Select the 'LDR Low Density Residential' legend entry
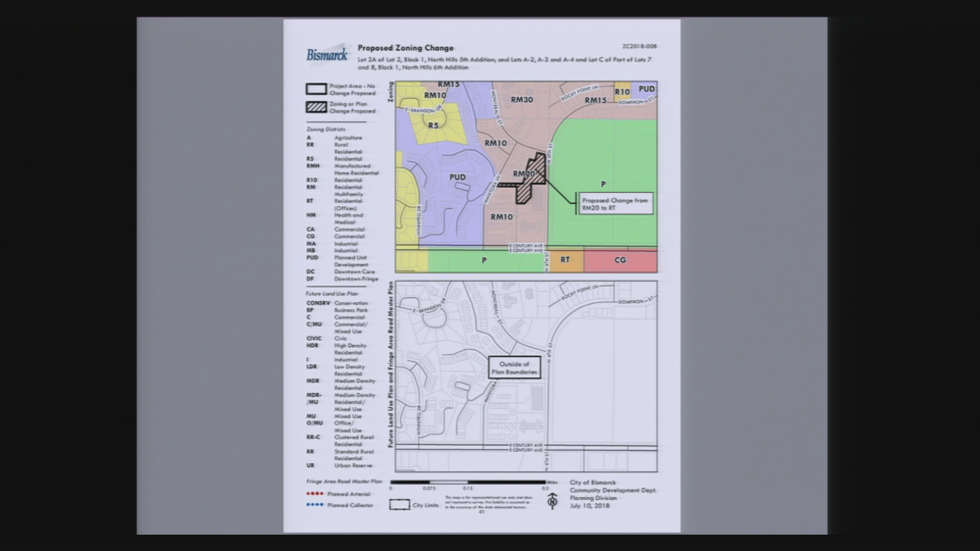This screenshot has height=551, width=980. click(x=336, y=370)
